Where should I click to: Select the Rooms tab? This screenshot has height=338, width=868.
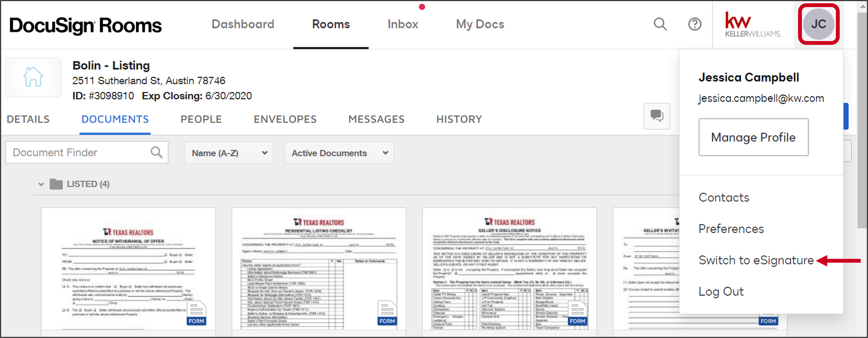click(331, 24)
